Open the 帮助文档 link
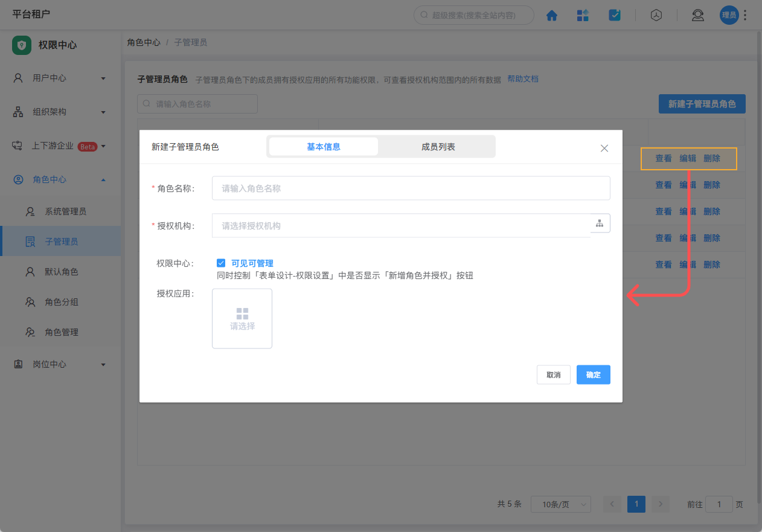 [x=522, y=79]
